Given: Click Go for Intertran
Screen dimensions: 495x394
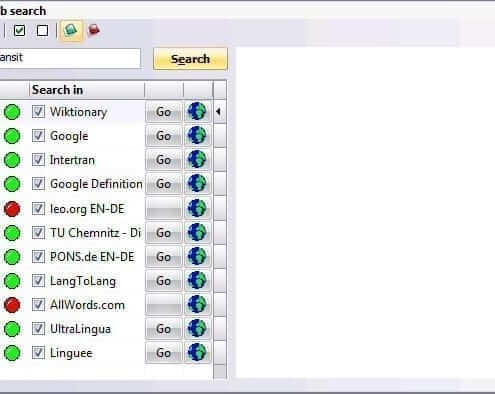Looking at the screenshot, I should (x=164, y=160).
